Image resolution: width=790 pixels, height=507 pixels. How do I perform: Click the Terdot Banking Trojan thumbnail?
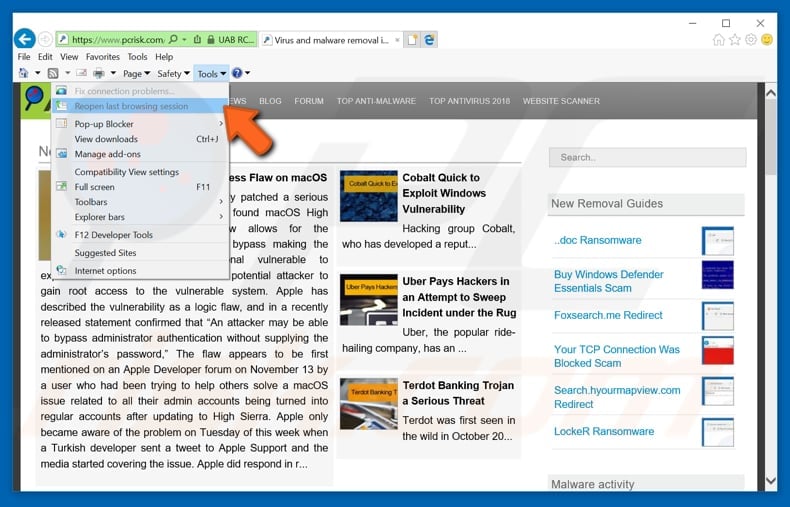tap(368, 404)
